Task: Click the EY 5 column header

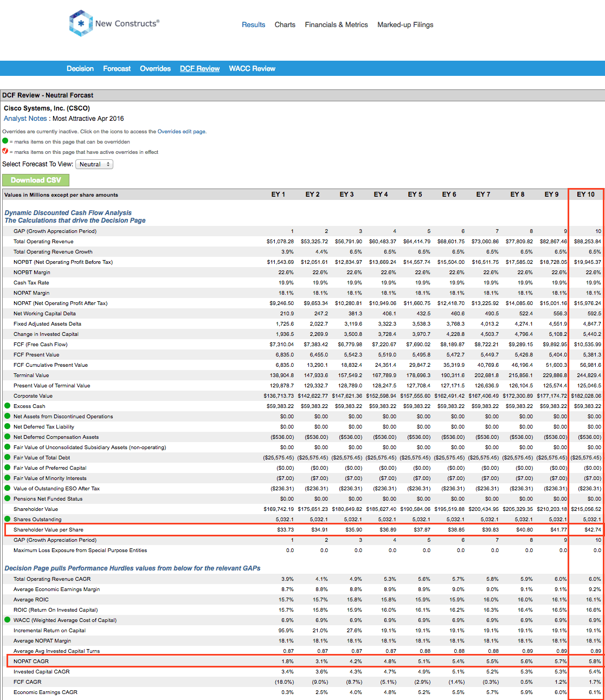Action: click(415, 195)
